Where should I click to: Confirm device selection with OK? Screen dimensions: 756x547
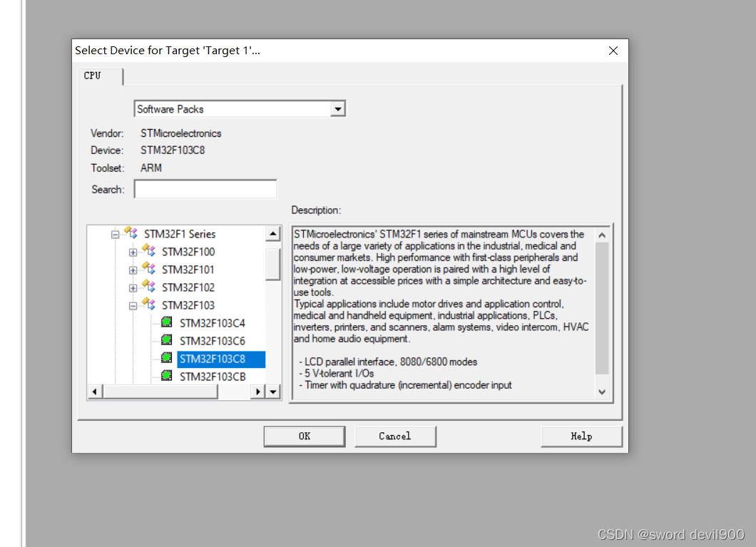point(305,436)
